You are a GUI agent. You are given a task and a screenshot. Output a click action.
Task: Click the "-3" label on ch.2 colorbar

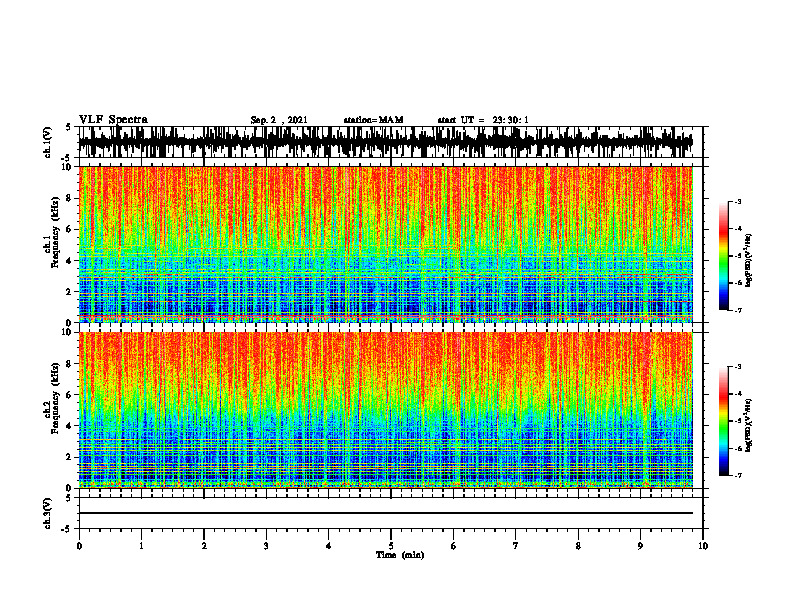[x=738, y=367]
